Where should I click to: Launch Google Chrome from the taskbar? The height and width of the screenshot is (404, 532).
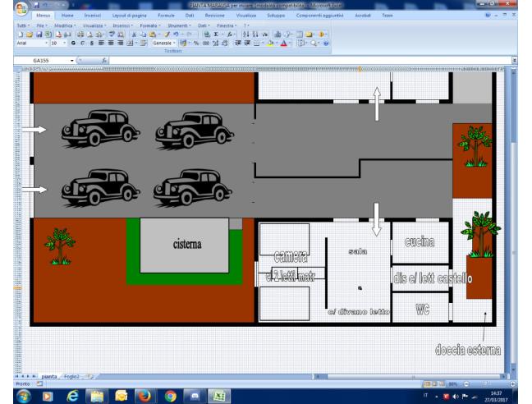click(x=171, y=394)
